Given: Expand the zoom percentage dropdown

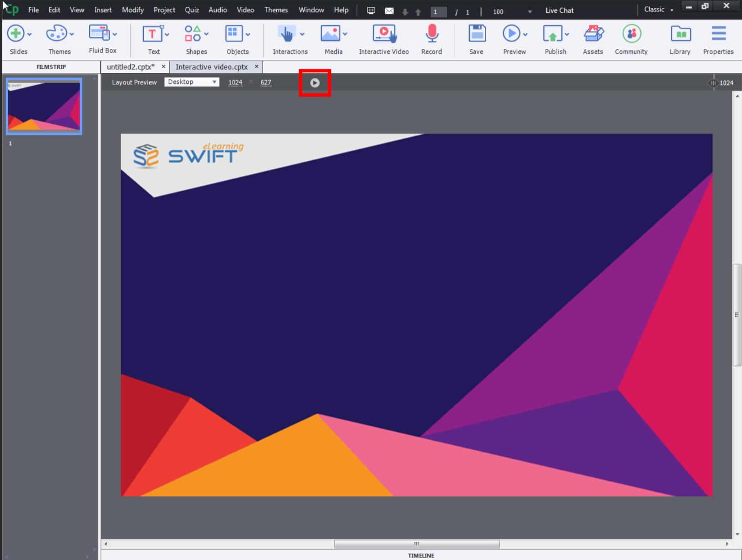Looking at the screenshot, I should (x=529, y=12).
